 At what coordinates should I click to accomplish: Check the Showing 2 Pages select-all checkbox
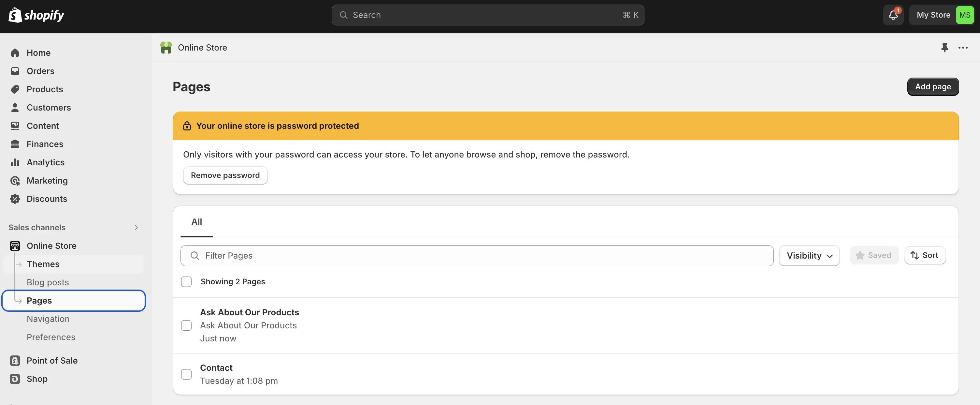coord(186,282)
